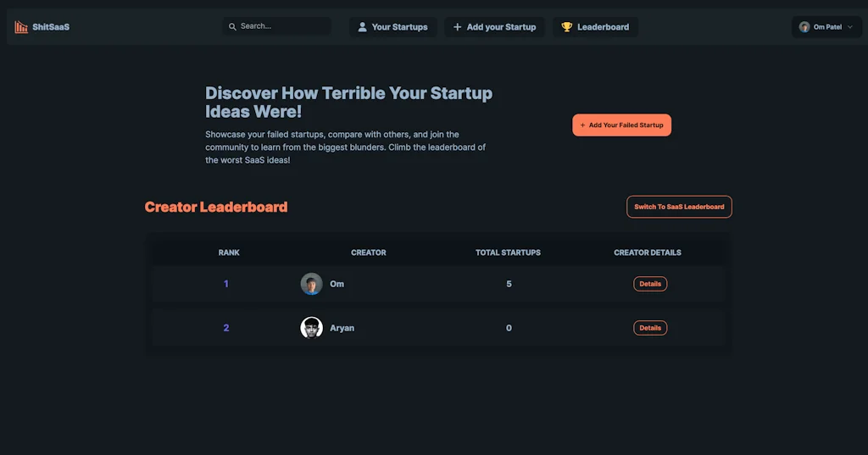Click Om Patel's avatar in the header
This screenshot has width=868, height=455.
[x=804, y=27]
